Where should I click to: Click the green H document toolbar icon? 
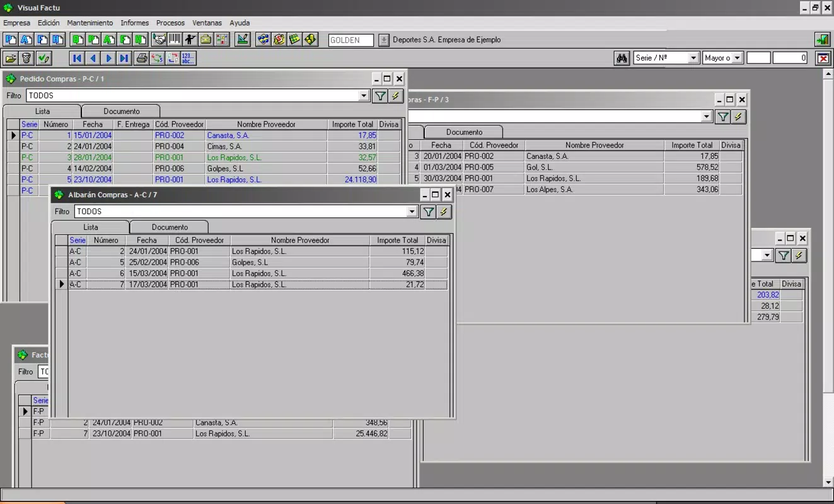(140, 40)
